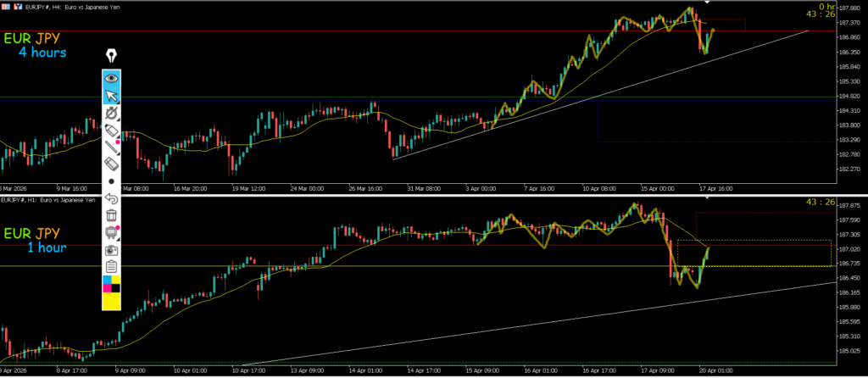Click the '43 : 26' timer in the H1 chart
This screenshot has width=868, height=378.
coord(821,202)
